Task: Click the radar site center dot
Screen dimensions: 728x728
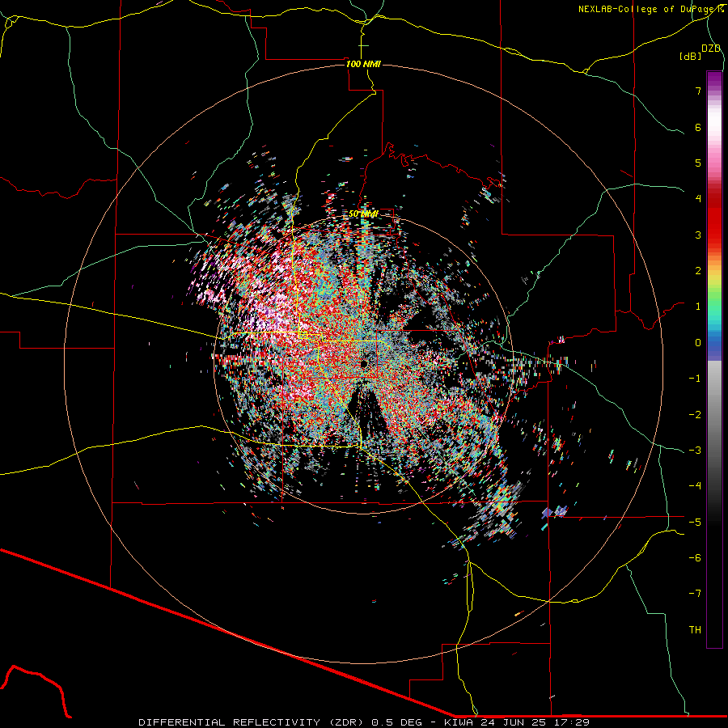Action: pos(363,363)
